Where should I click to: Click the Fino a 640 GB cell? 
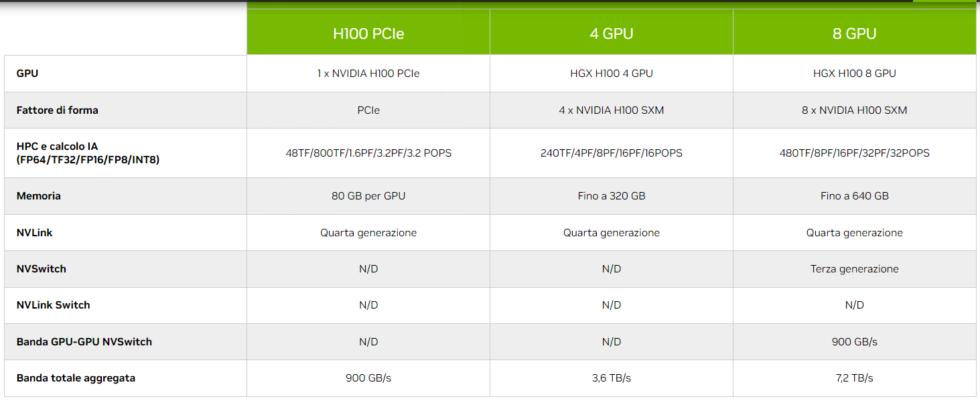pos(855,196)
